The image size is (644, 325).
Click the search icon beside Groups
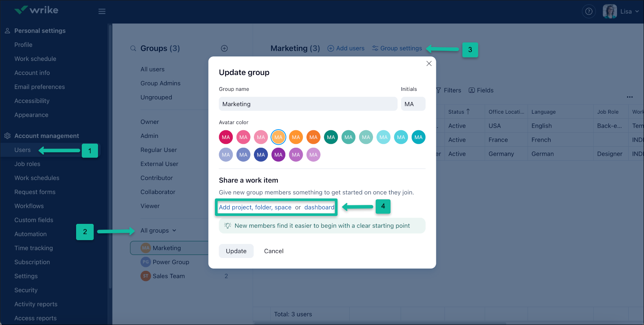[x=133, y=48]
